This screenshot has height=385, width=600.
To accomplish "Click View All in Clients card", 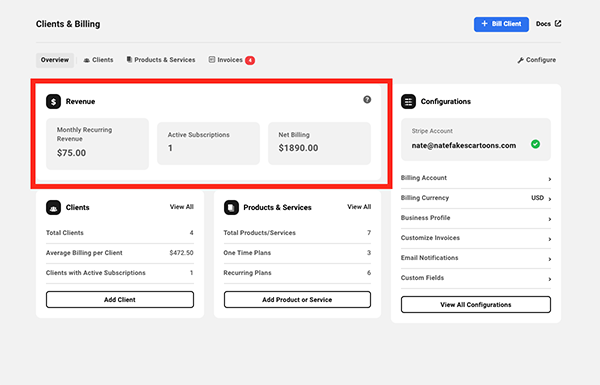I will [182, 207].
